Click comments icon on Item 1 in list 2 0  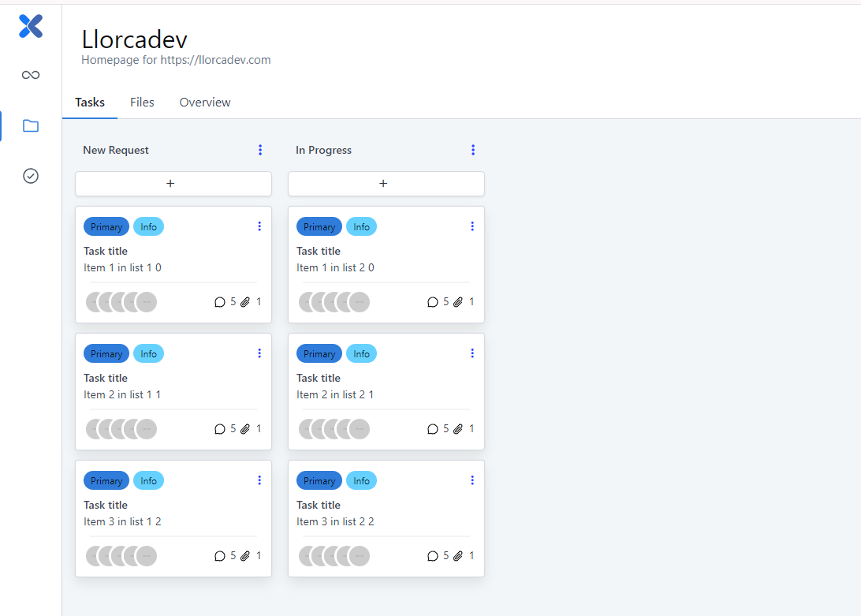point(433,302)
